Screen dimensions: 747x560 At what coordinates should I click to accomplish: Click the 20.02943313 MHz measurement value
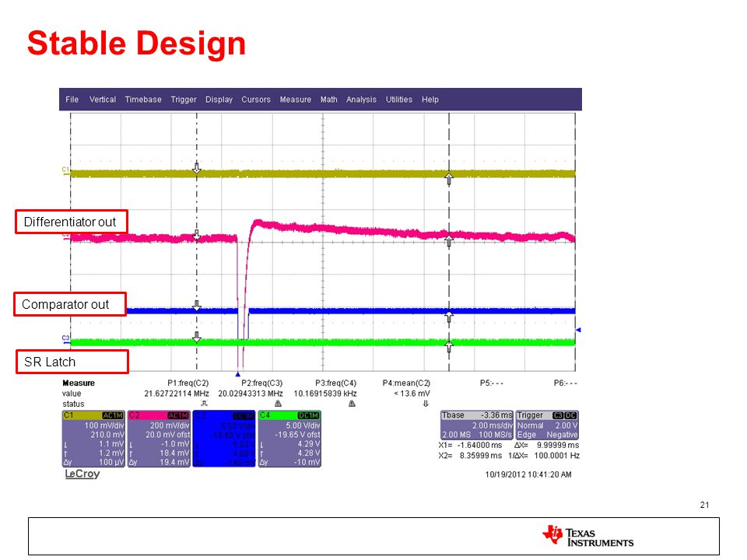(250, 394)
